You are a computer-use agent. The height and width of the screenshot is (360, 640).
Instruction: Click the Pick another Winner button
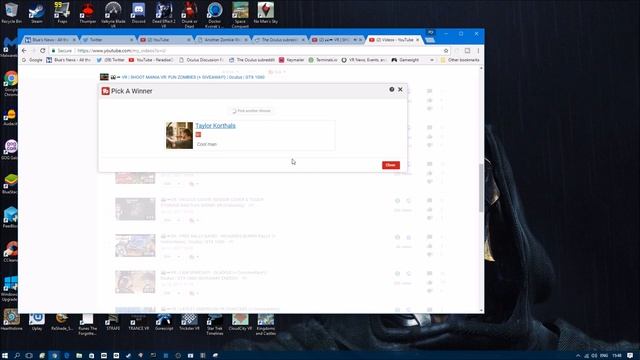click(x=251, y=111)
